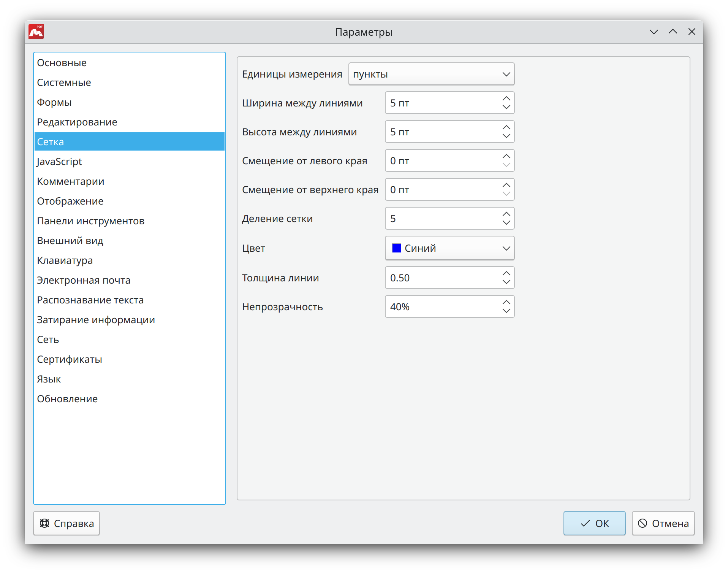This screenshot has height=573, width=728.
Task: Close the Параметры dialog
Action: coord(692,32)
